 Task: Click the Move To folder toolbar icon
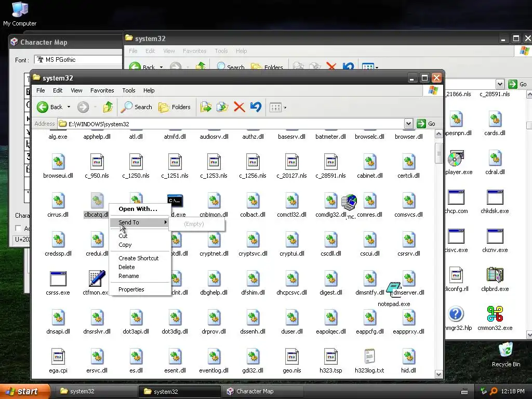coord(206,107)
